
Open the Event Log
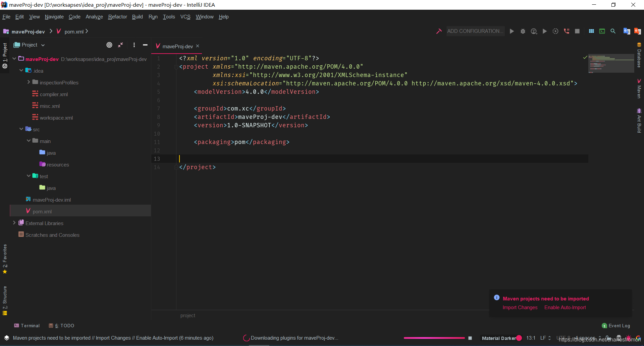click(616, 326)
